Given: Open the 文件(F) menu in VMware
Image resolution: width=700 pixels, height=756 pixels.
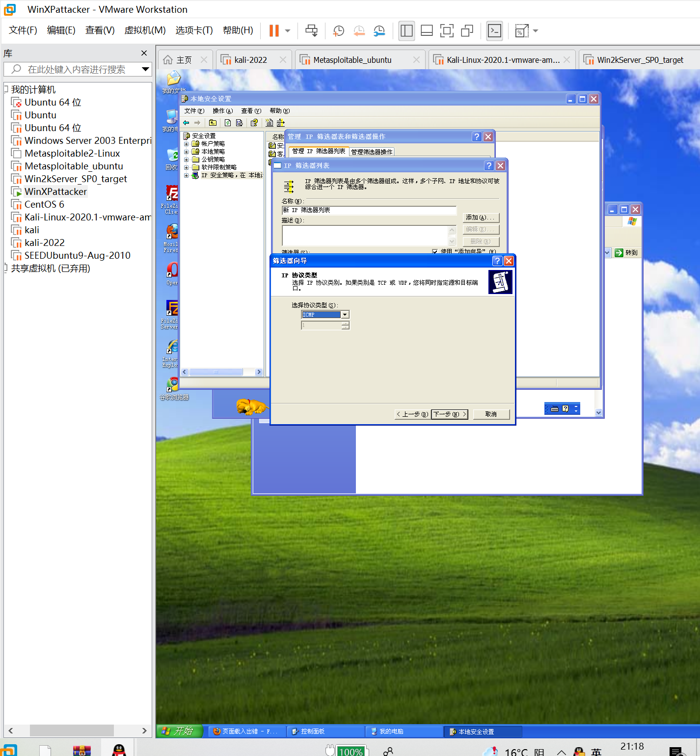Looking at the screenshot, I should tap(23, 30).
